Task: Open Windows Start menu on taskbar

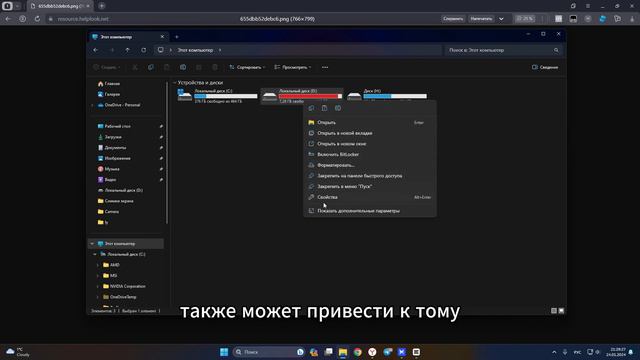Action: [224, 352]
